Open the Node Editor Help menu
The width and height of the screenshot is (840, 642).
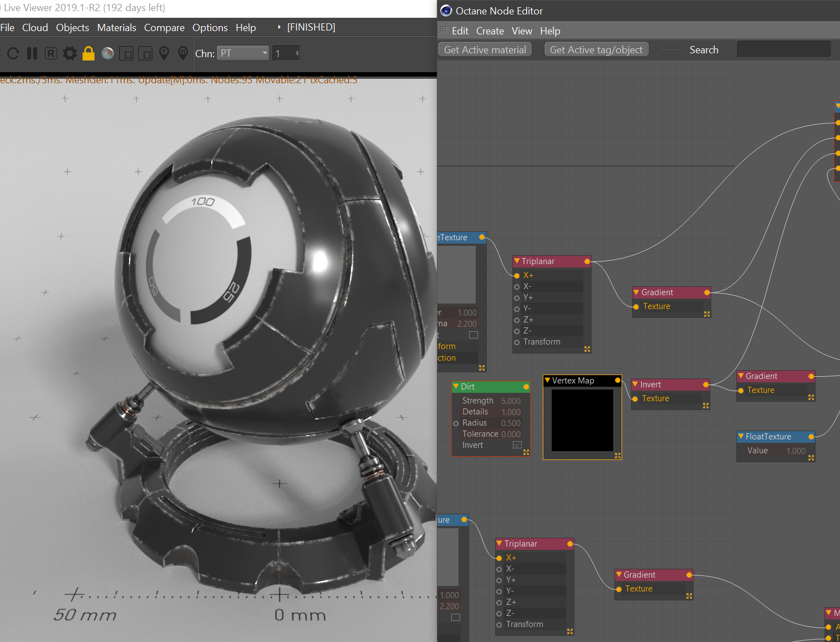tap(550, 31)
